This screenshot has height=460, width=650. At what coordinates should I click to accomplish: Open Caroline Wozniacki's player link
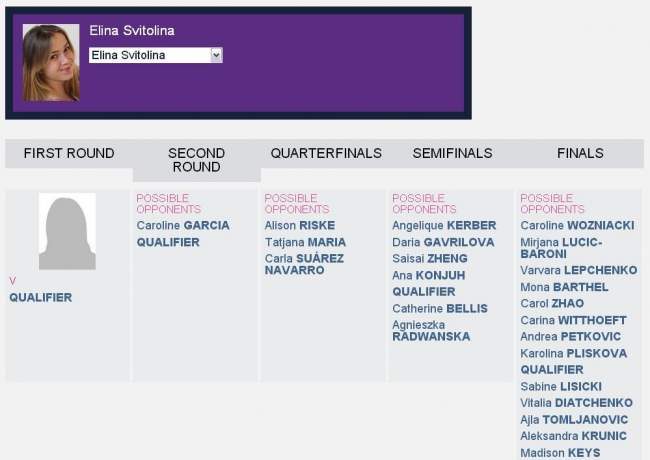point(577,226)
